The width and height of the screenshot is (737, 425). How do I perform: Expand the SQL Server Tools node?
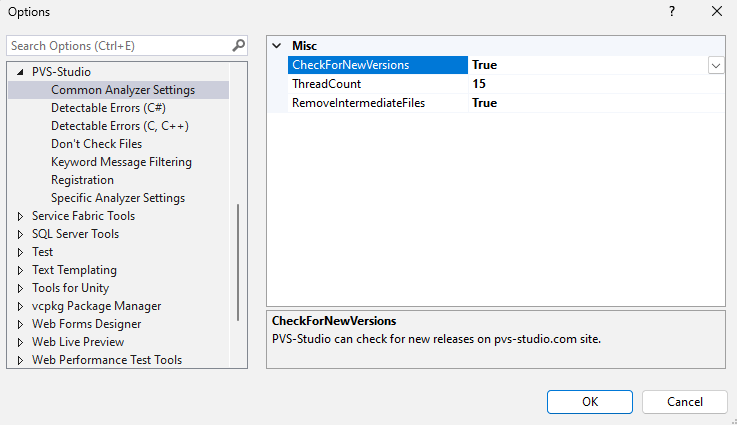click(x=20, y=234)
